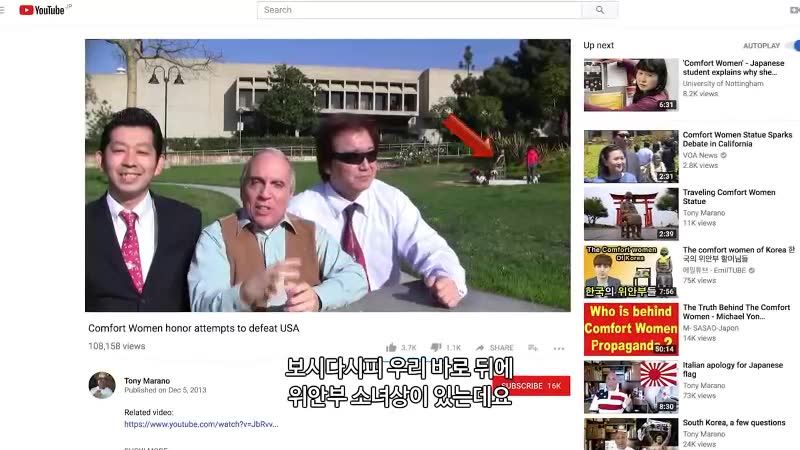Click the search magnifier button

click(600, 10)
